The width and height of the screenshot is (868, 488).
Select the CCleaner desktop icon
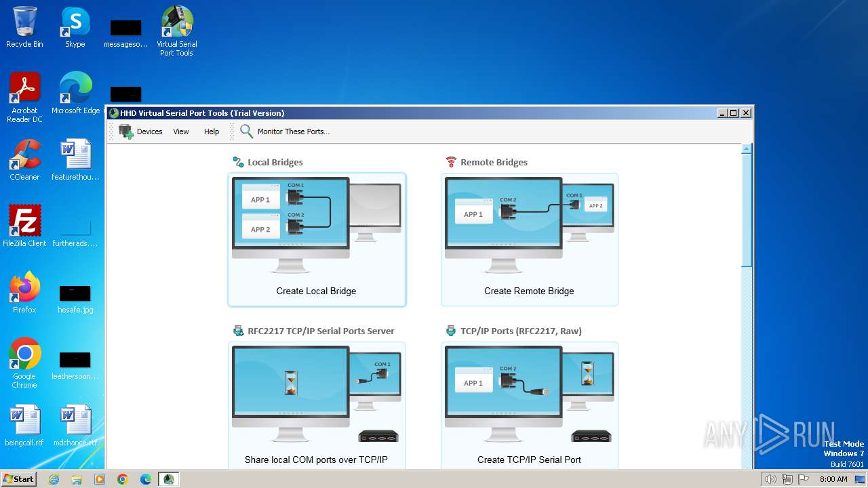pos(24,160)
